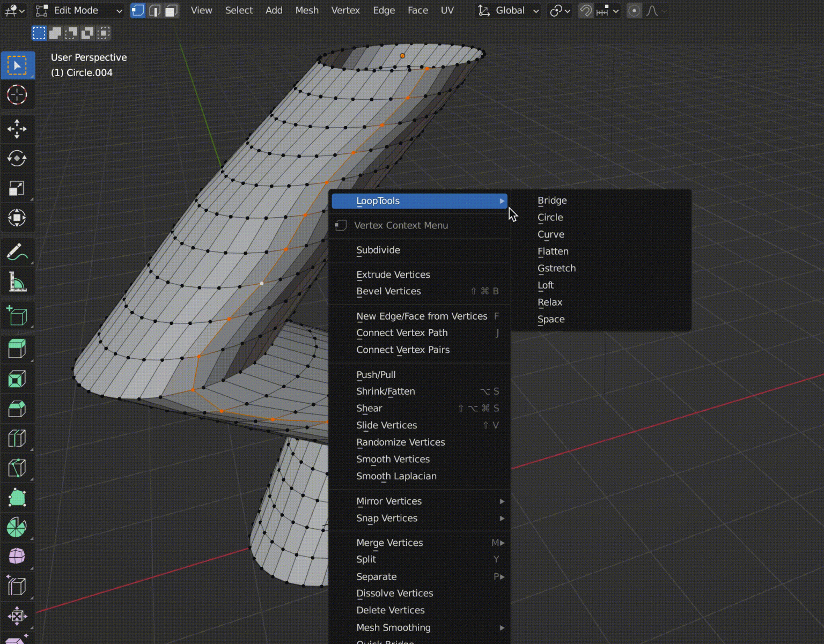The width and height of the screenshot is (824, 644).
Task: Enable proportional editing
Action: 634,10
